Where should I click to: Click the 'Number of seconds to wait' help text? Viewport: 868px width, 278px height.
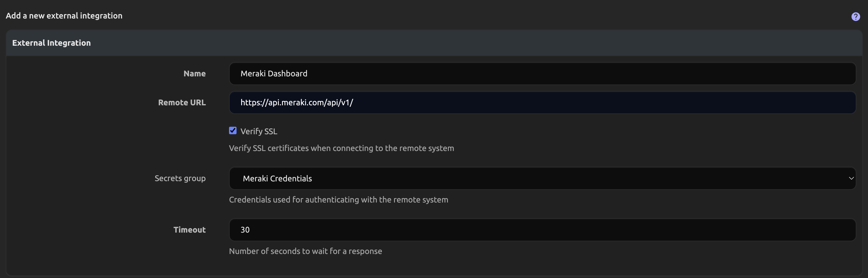[x=305, y=251]
